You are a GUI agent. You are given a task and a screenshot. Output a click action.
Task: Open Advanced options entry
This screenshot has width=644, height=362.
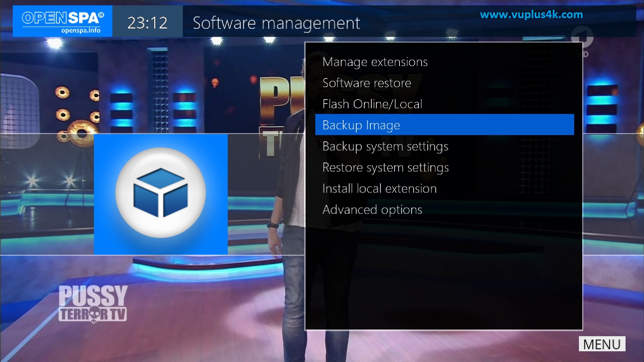[444, 209]
